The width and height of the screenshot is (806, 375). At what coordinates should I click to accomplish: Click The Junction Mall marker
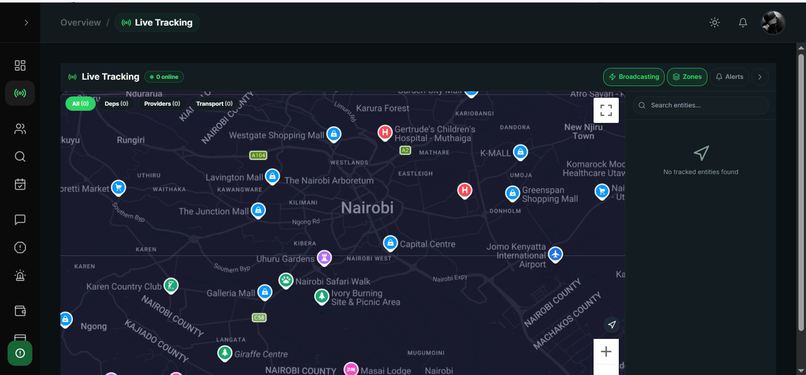click(258, 211)
